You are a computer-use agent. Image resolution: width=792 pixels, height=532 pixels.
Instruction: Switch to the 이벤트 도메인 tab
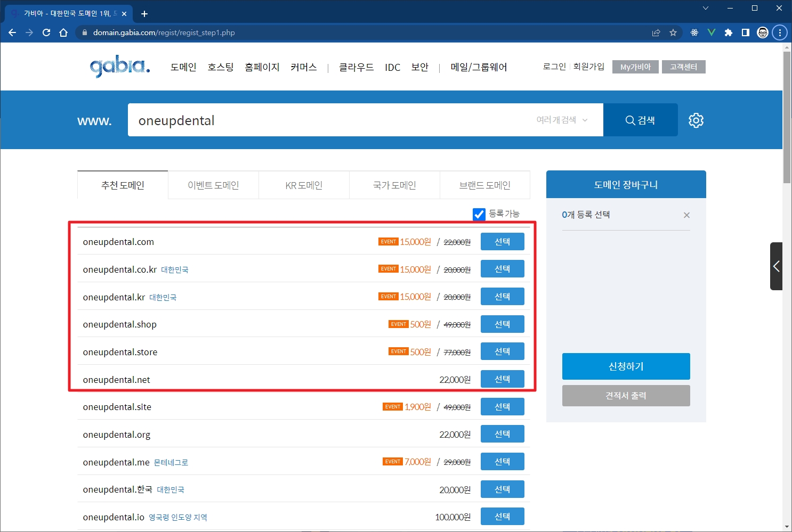pos(213,185)
